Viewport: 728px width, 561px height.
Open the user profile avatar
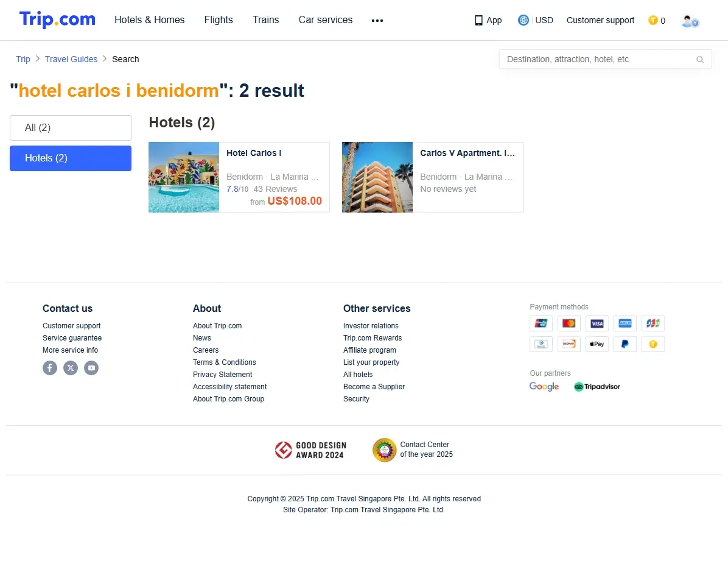[690, 21]
